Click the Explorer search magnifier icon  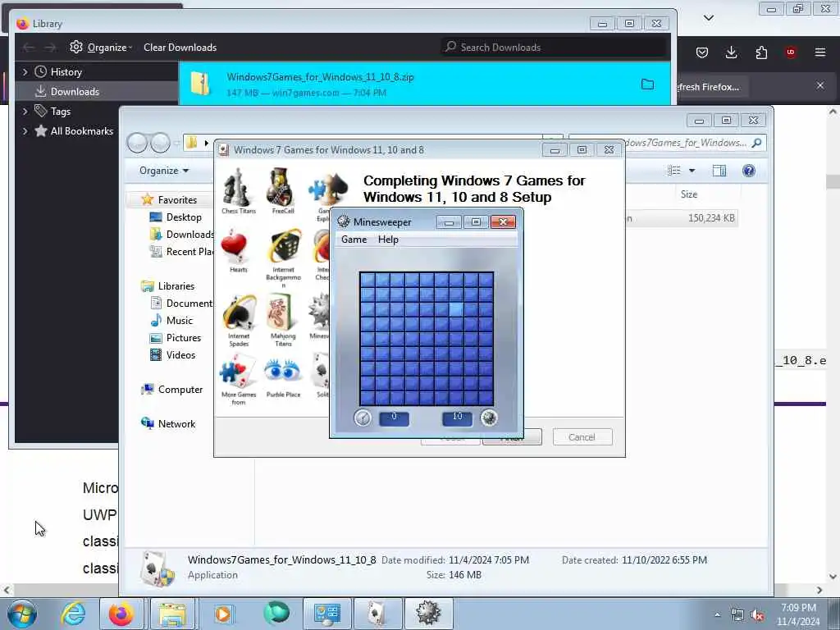[x=756, y=143]
